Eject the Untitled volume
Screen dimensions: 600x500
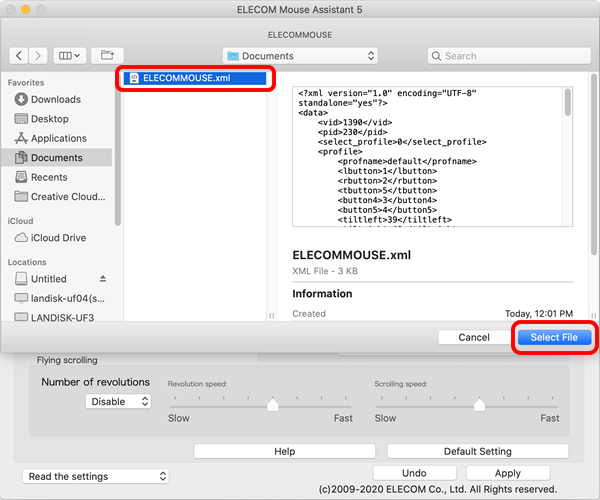(x=103, y=279)
